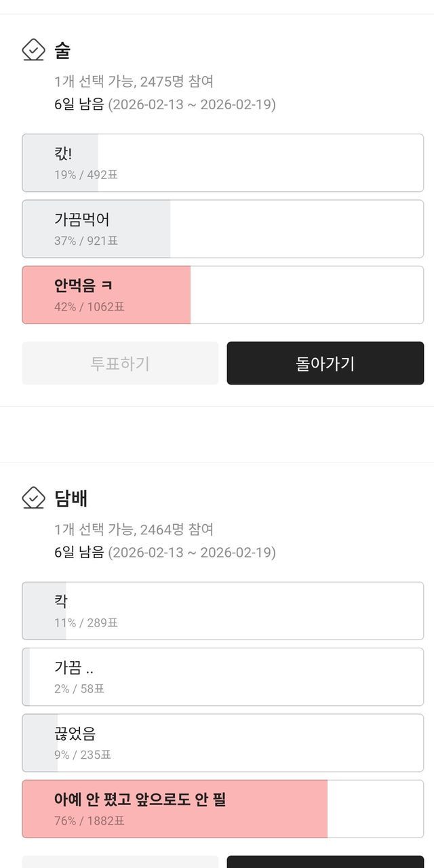Screen dimensions: 434x868
Task: Choose the 가끔먹어 poll option
Action: (222, 229)
